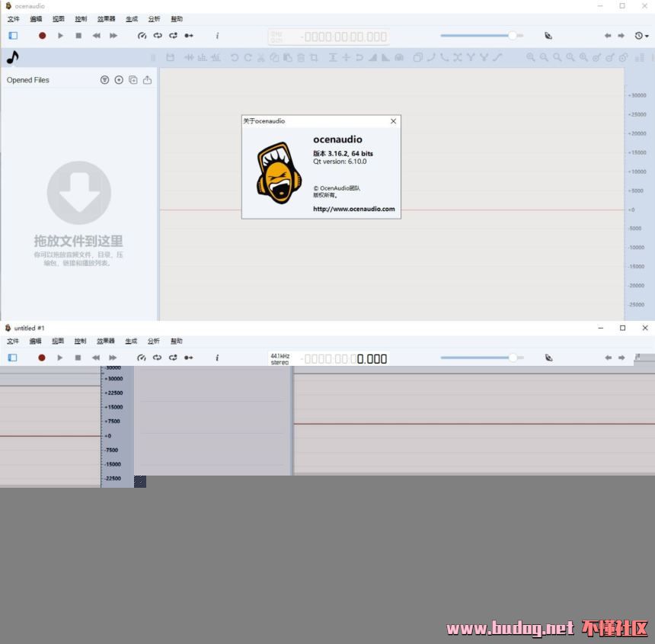Toggle the sidebar panel in the ocenaudio window
655x644 pixels.
(x=13, y=36)
